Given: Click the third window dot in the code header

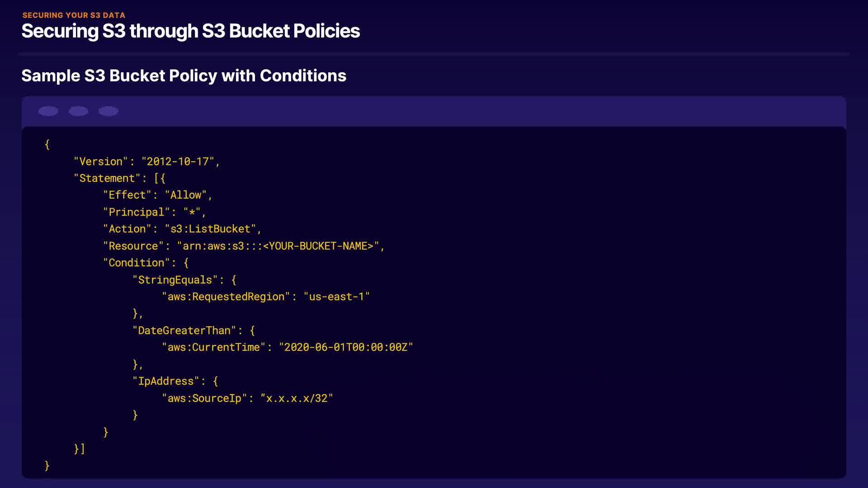Looking at the screenshot, I should 108,111.
